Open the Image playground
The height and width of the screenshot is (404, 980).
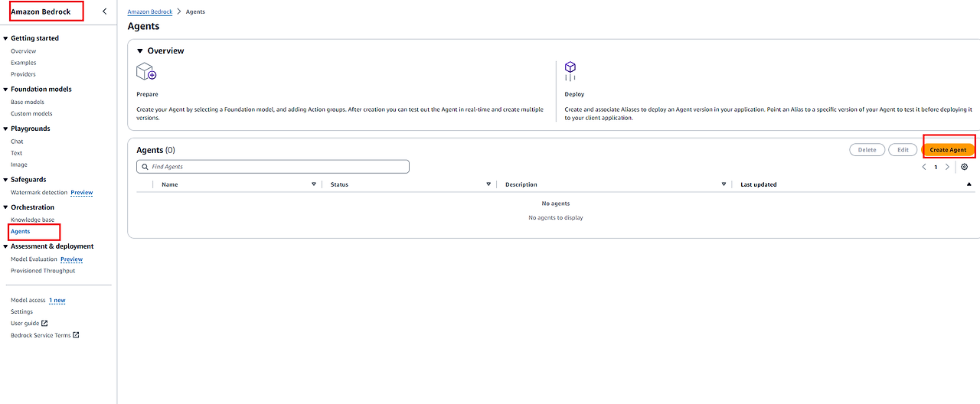(x=19, y=165)
